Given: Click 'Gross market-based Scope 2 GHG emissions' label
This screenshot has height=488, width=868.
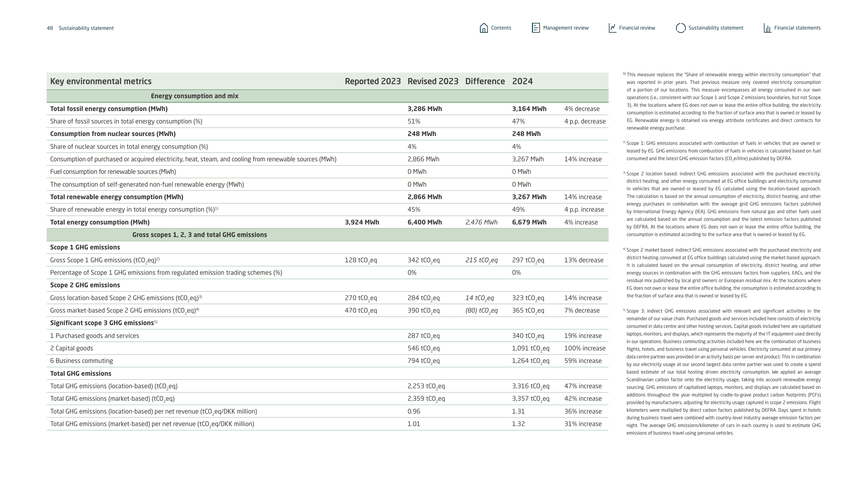Looking at the screenshot, I should click(125, 310).
